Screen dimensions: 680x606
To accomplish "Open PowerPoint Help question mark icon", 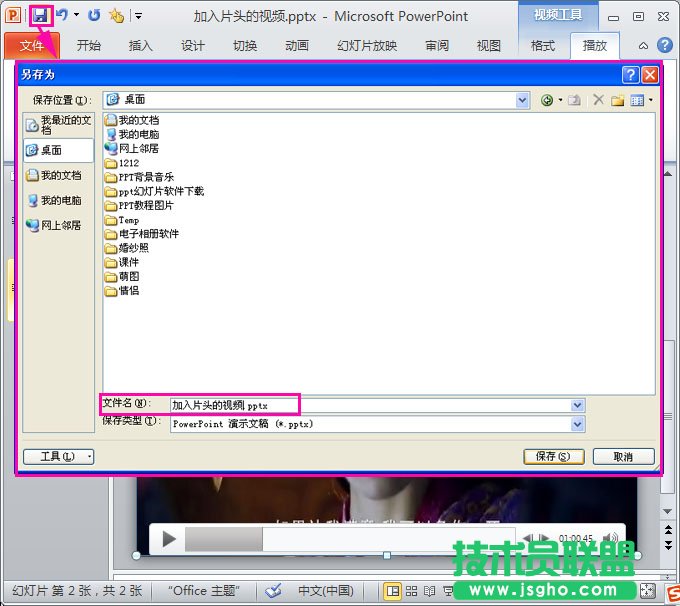I will click(665, 45).
